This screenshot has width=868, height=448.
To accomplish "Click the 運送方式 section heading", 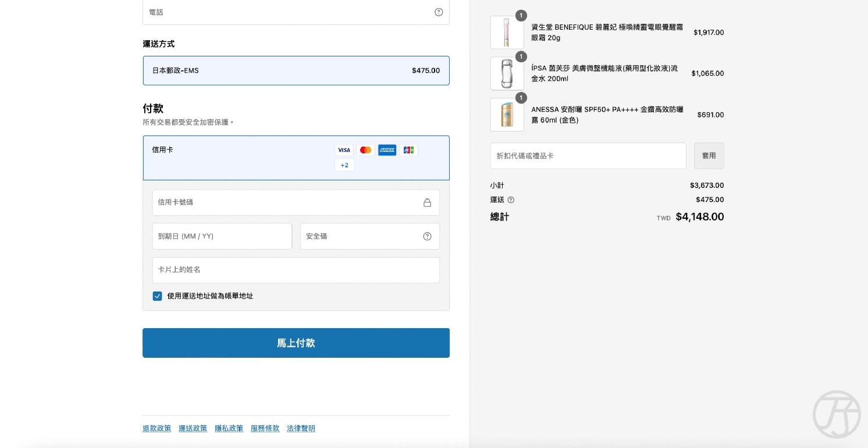I will [159, 44].
